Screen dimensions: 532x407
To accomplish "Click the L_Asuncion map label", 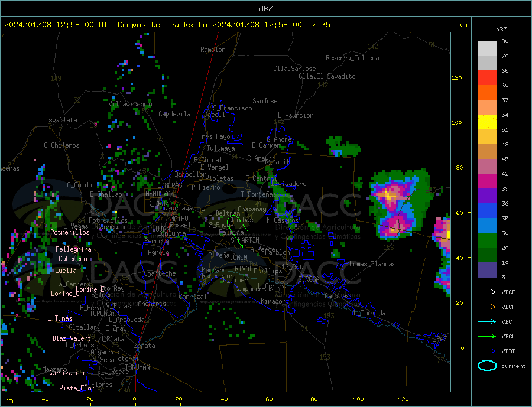I will (296, 115).
